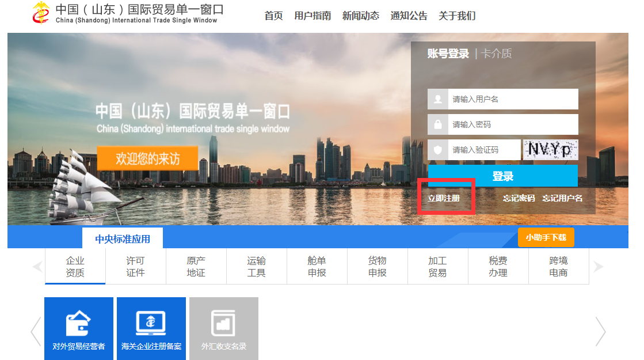Click left arrow of category tab strip
The image size is (644, 360).
click(x=38, y=267)
